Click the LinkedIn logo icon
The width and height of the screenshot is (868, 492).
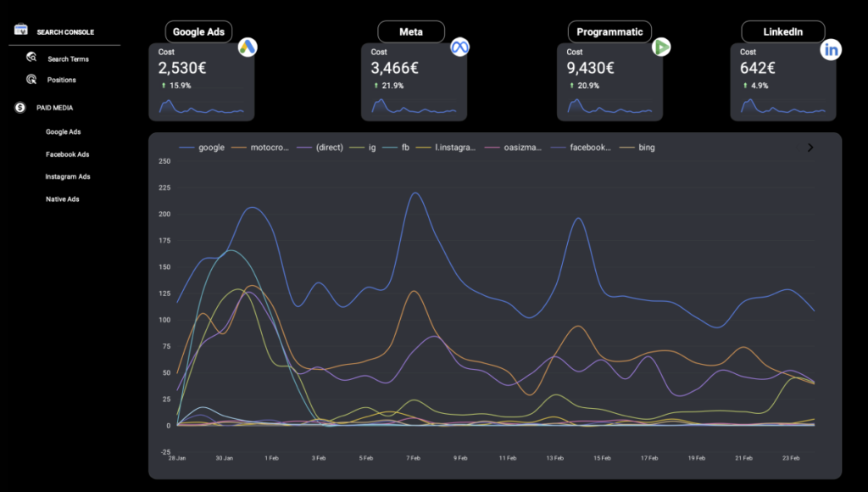tap(832, 50)
